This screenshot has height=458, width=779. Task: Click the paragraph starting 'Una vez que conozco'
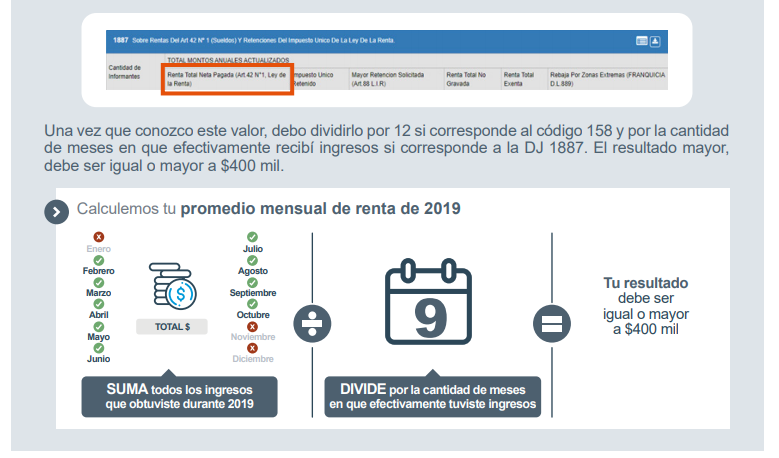386,148
